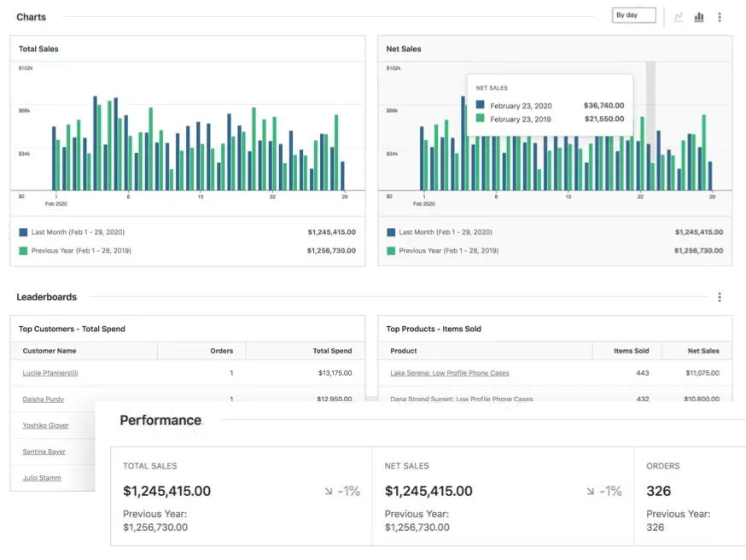The image size is (746, 560).
Task: Open the Total Sales performance card
Action: pyautogui.click(x=241, y=496)
